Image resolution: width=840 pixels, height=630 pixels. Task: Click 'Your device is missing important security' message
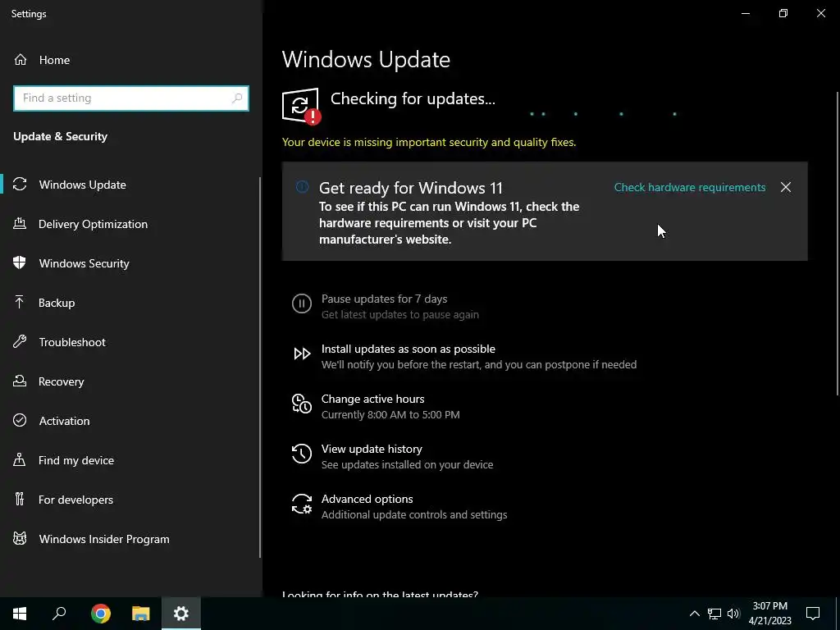[x=428, y=142]
